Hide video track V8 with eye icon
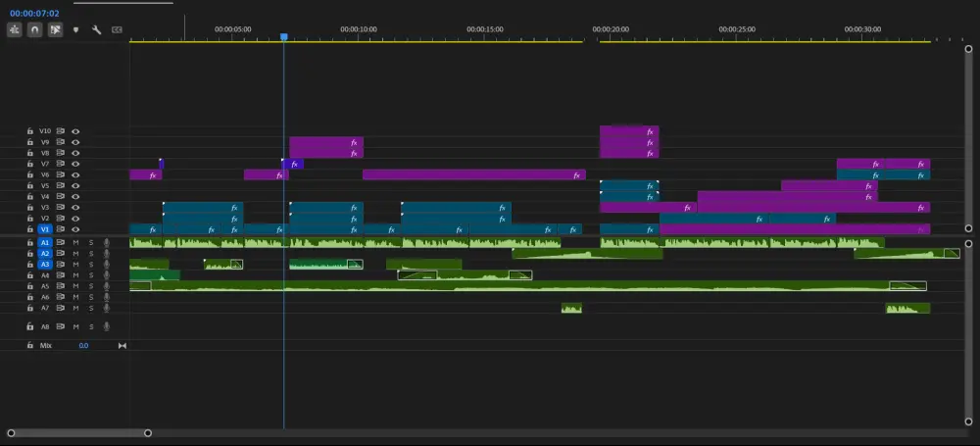Image resolution: width=980 pixels, height=446 pixels. (75, 153)
